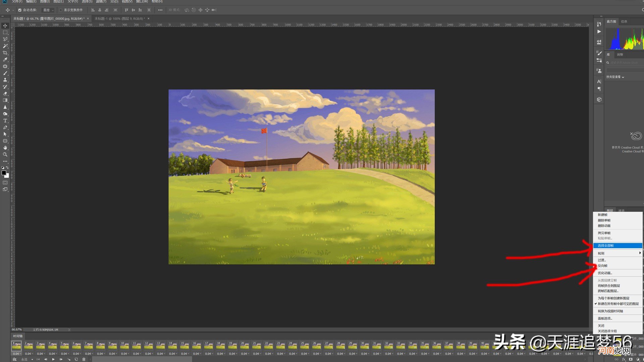Click 删除动画 menu entry
Screen dimensions: 644x362
click(x=618, y=226)
